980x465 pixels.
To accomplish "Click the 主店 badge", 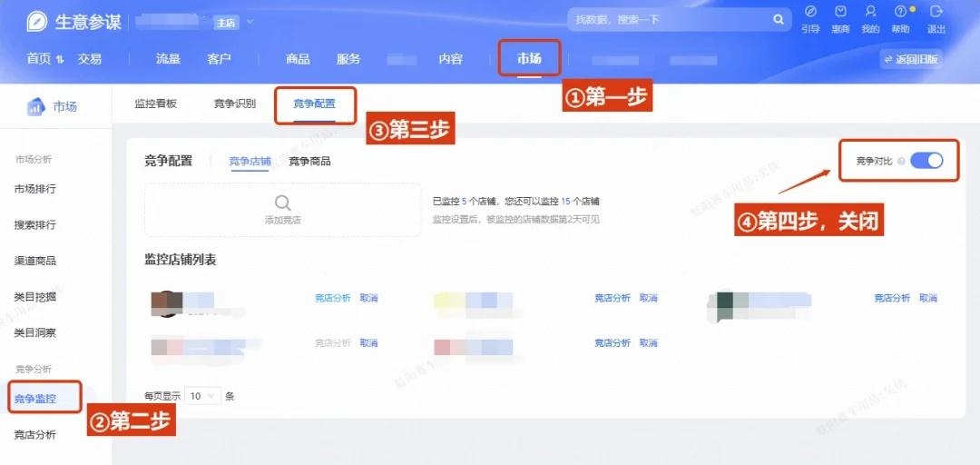I will tap(225, 23).
